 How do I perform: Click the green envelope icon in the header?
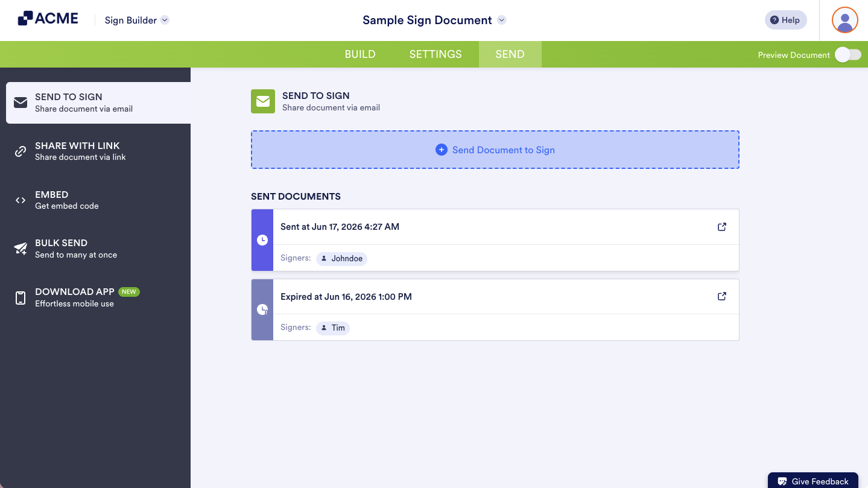(x=263, y=101)
